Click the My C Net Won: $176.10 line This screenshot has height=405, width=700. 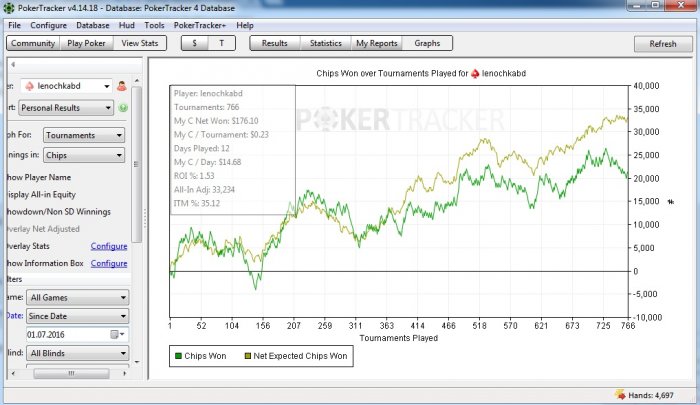tap(216, 121)
